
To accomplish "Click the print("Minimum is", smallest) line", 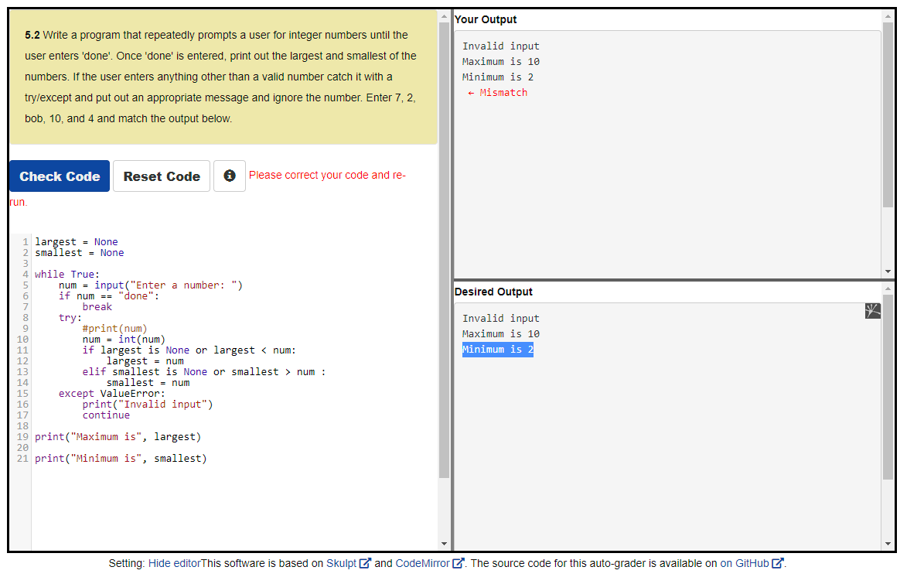I will 121,459.
